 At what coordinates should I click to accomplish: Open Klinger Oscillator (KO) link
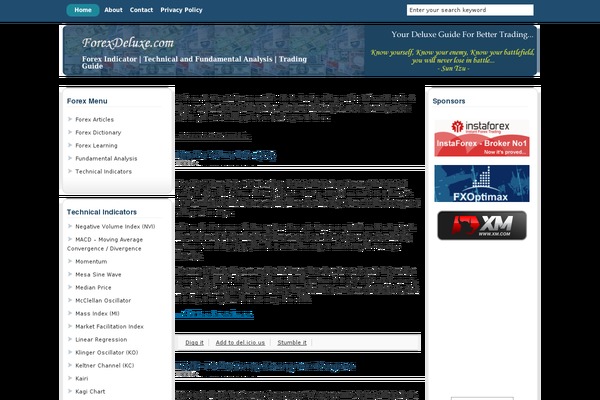[107, 353]
